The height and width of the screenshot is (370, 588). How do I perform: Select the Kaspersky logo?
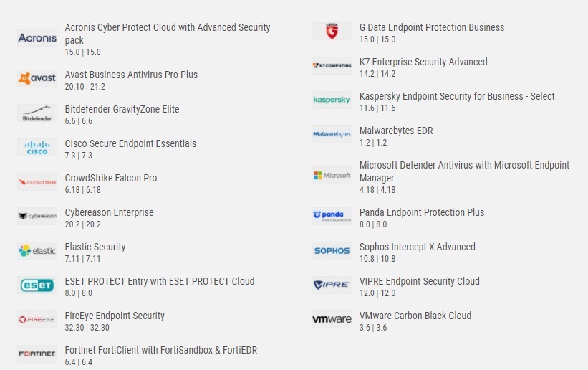click(x=332, y=100)
